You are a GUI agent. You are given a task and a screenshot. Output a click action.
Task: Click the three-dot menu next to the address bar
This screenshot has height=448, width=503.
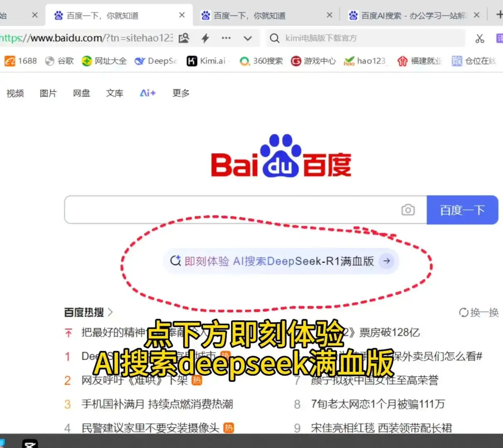pyautogui.click(x=226, y=38)
